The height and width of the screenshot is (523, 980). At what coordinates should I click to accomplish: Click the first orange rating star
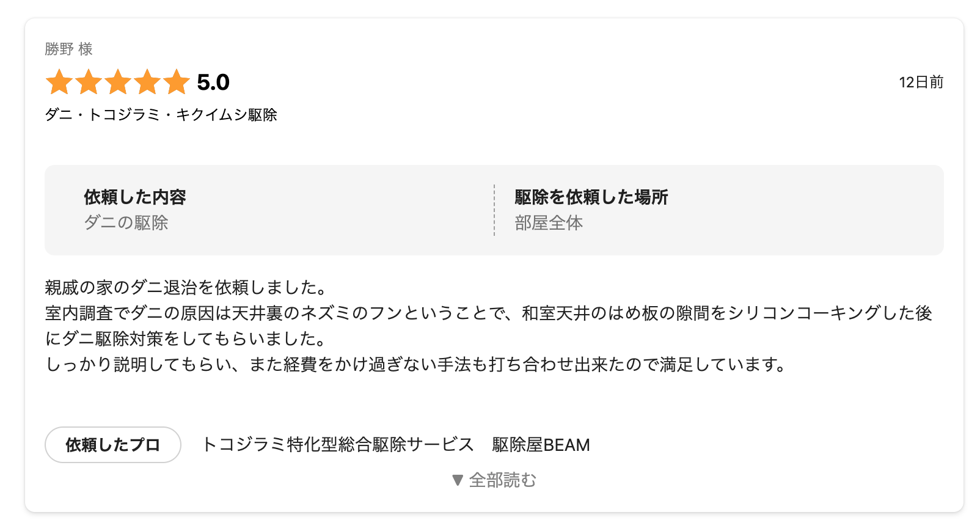click(59, 82)
